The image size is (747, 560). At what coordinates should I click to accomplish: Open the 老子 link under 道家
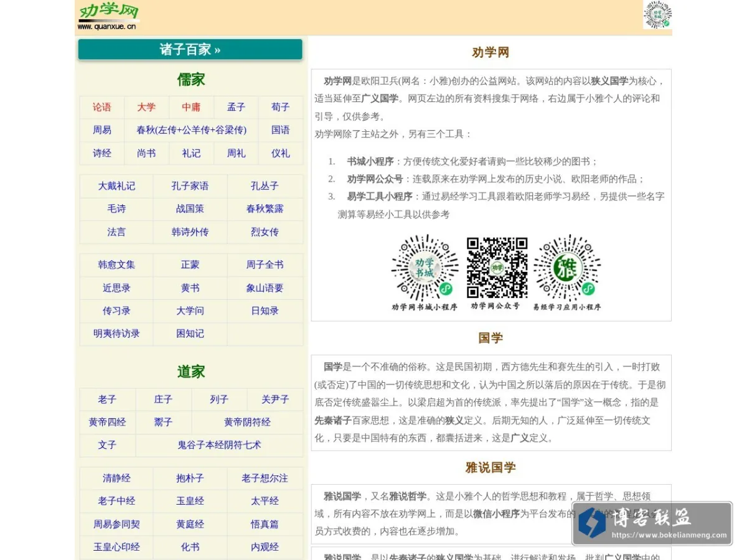coord(107,399)
